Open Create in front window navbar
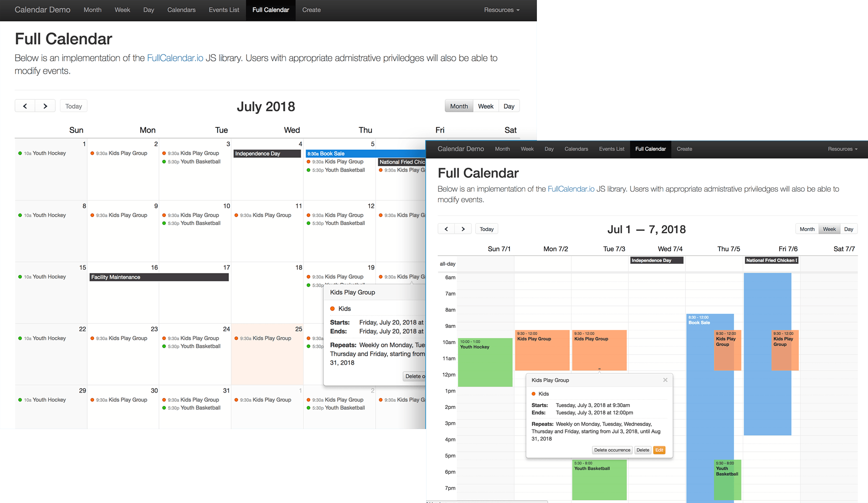Viewport: 868px width, 503px height. tap(685, 149)
